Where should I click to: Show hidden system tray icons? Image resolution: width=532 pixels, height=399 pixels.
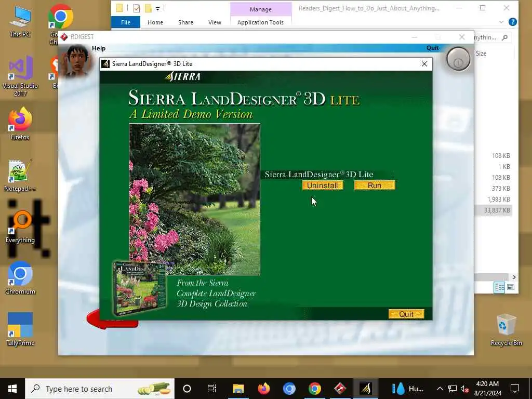pyautogui.click(x=440, y=389)
